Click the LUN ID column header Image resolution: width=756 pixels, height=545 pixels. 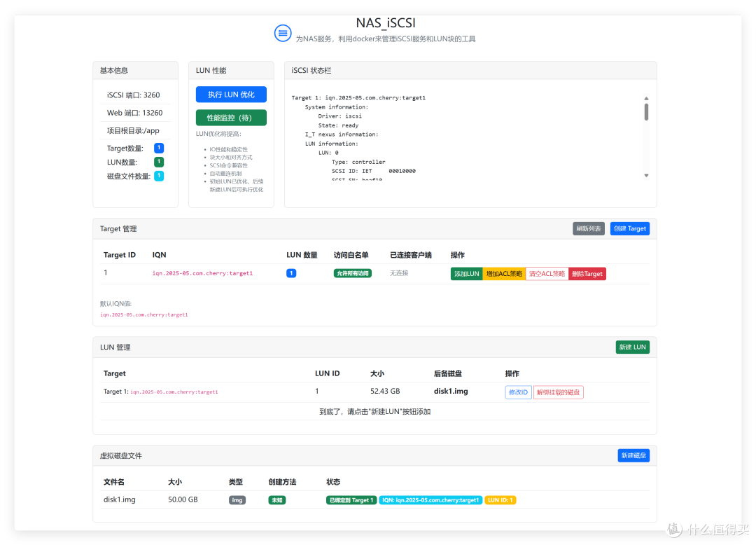point(327,374)
